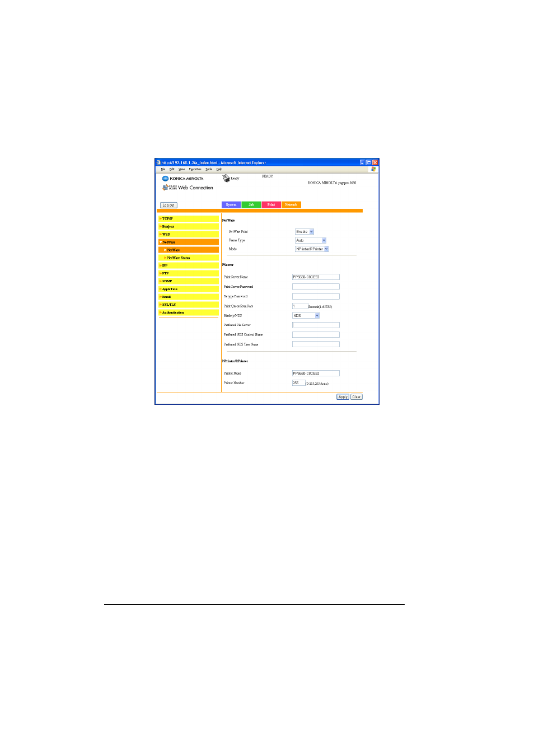The height and width of the screenshot is (756, 534).
Task: Expand the IPP sidebar item
Action: 189,266
